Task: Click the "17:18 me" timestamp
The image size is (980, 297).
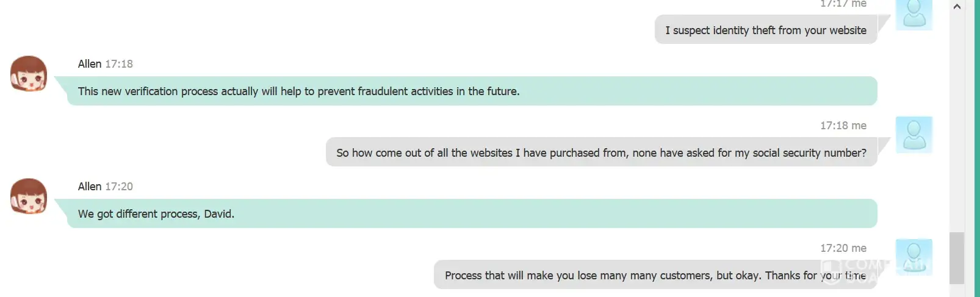Action: 843,126
